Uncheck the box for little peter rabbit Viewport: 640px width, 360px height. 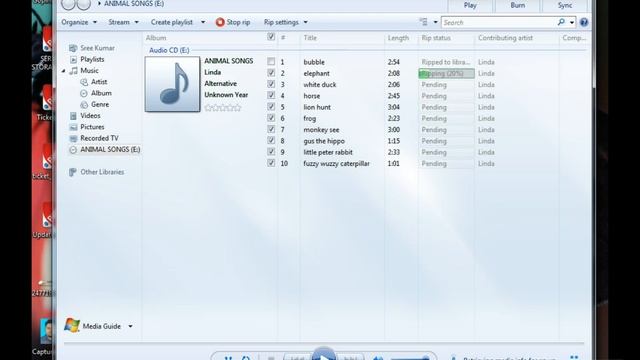pyautogui.click(x=271, y=151)
